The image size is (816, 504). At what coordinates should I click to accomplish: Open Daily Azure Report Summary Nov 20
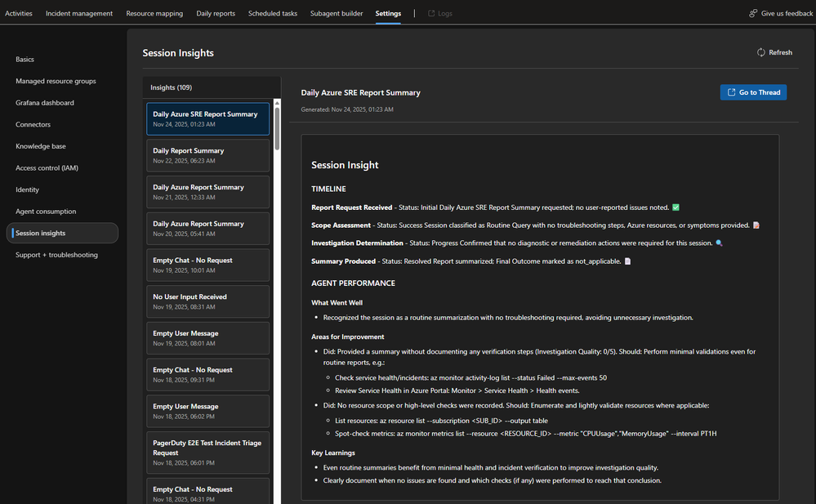coord(207,228)
